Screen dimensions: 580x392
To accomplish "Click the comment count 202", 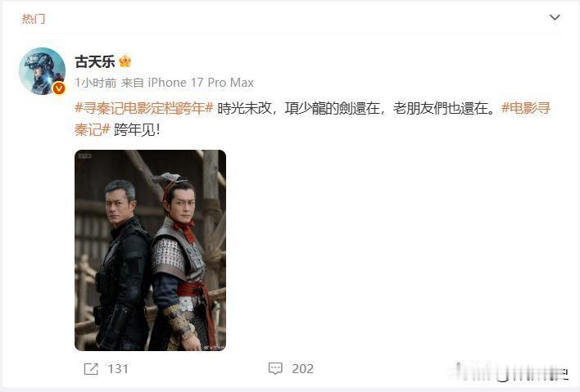I will pyautogui.click(x=302, y=369).
